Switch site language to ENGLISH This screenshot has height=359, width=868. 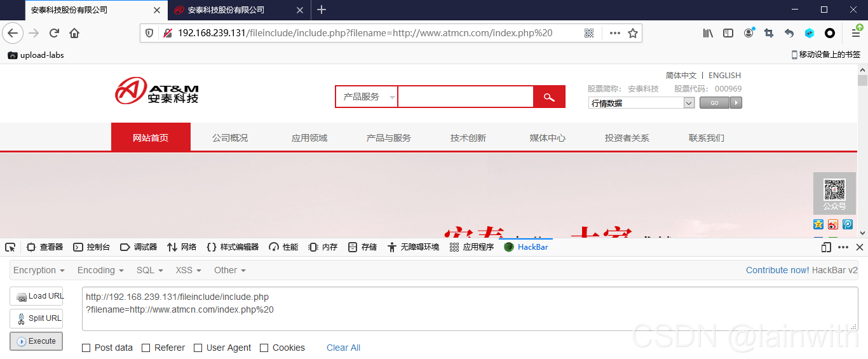(724, 76)
